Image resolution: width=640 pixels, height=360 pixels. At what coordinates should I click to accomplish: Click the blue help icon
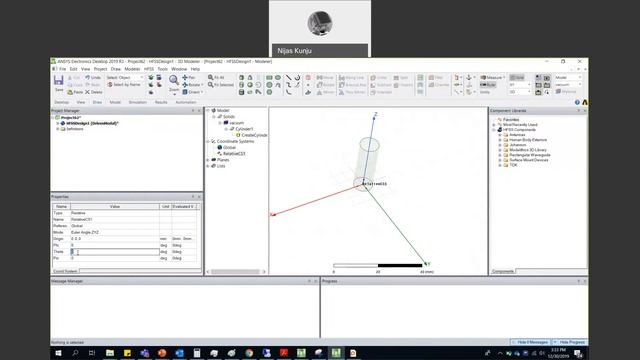pos(577,102)
